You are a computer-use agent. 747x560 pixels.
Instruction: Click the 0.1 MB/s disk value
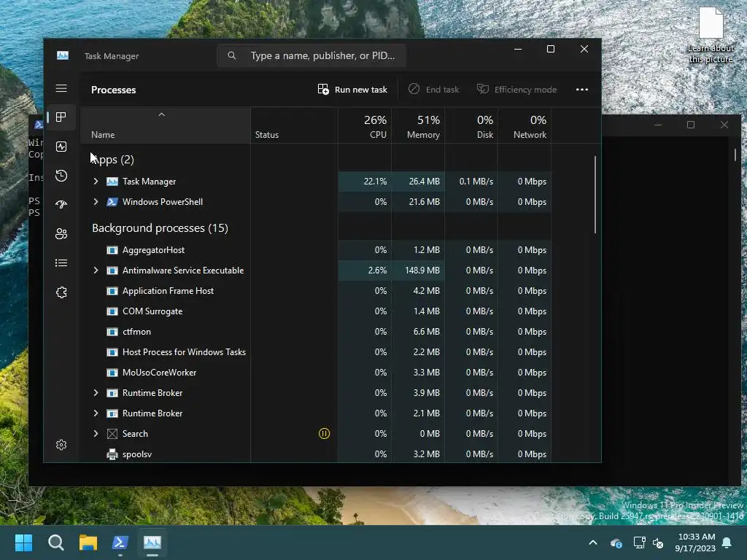click(x=476, y=182)
